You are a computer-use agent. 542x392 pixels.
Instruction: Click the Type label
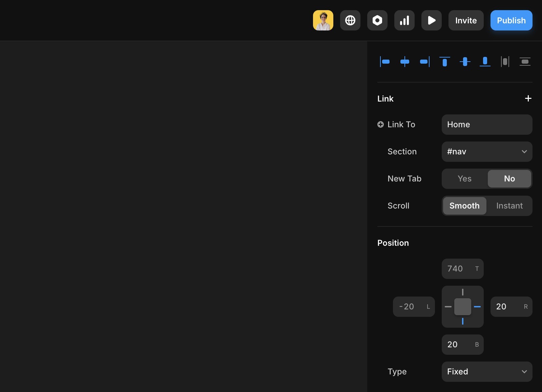[397, 372]
